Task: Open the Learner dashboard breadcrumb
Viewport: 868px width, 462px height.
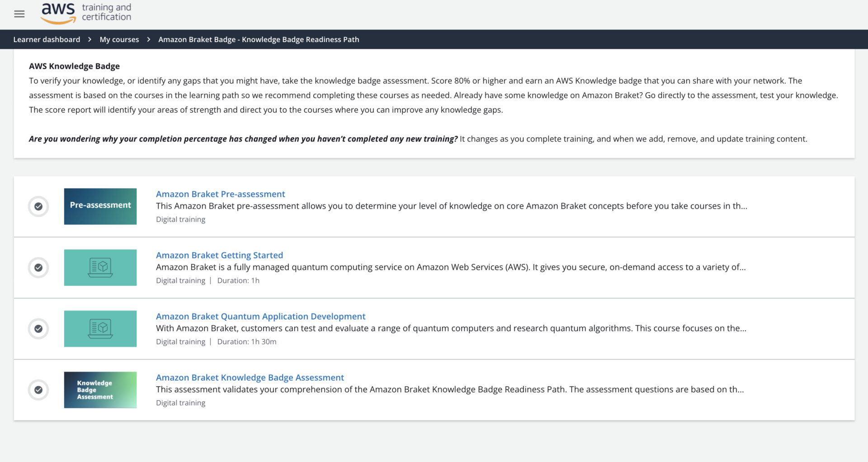Action: tap(47, 39)
